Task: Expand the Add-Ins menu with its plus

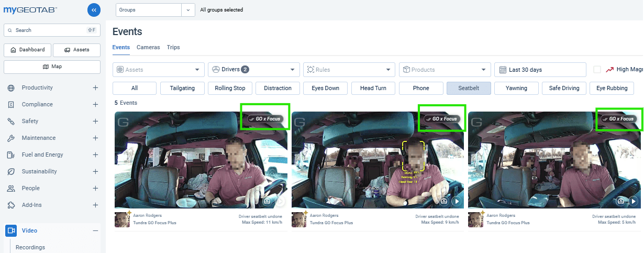Action: tap(95, 205)
